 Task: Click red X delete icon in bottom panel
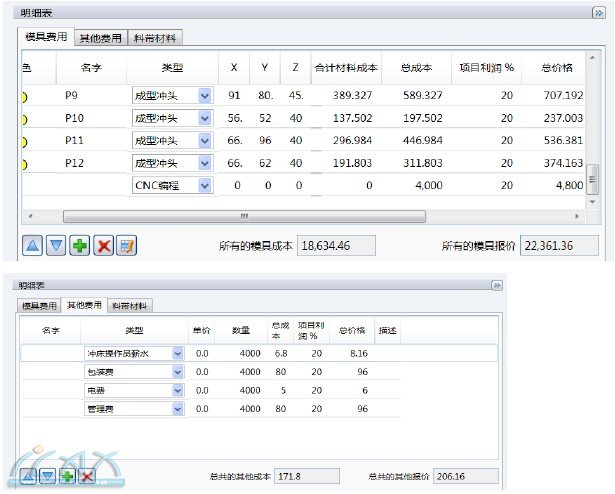(x=87, y=477)
